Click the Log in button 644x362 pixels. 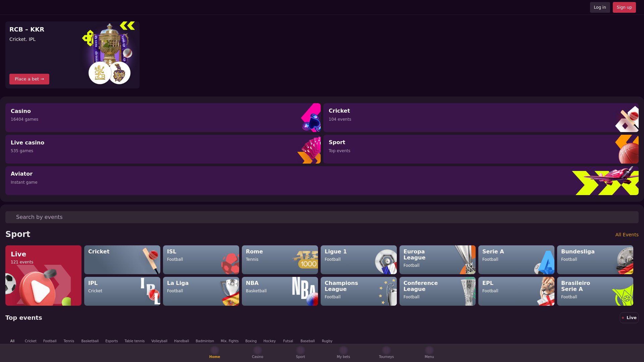click(600, 7)
